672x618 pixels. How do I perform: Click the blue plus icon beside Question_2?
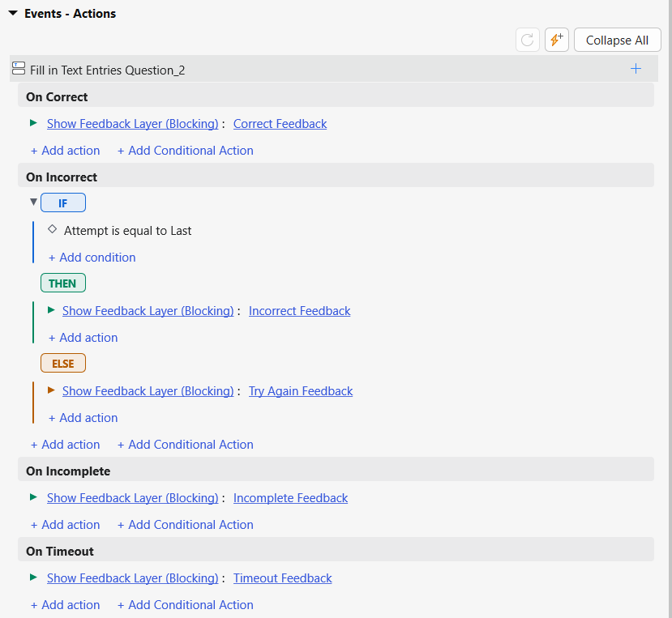(636, 69)
